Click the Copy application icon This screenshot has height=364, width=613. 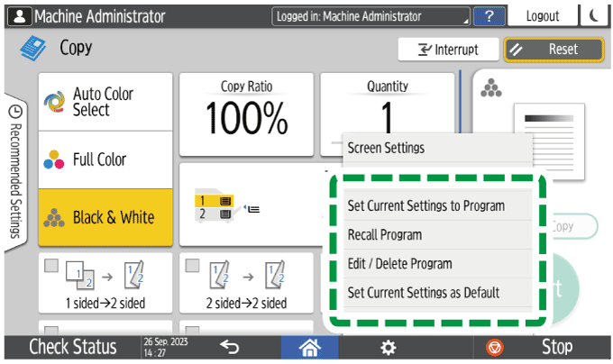[x=33, y=49]
